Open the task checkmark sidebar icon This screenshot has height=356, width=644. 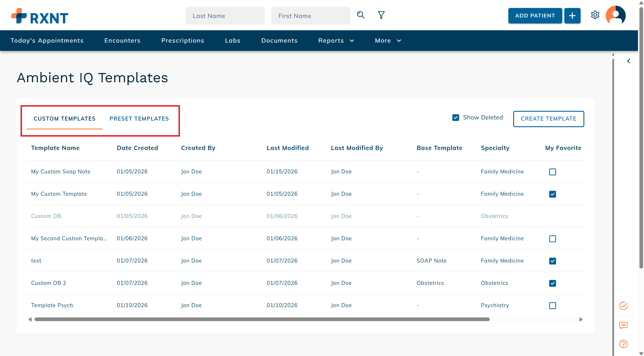pyautogui.click(x=623, y=305)
